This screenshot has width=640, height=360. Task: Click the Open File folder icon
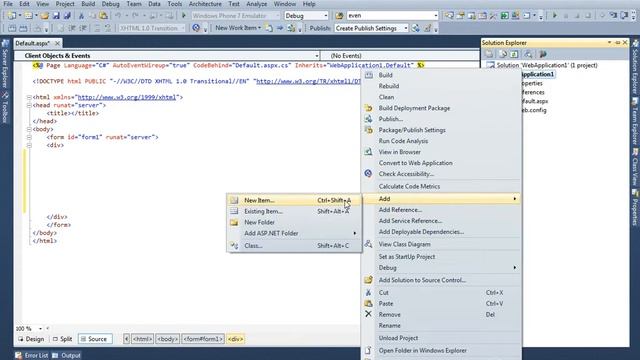44,16
